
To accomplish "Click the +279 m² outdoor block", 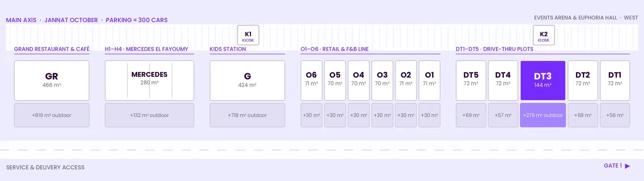I will coord(543,115).
